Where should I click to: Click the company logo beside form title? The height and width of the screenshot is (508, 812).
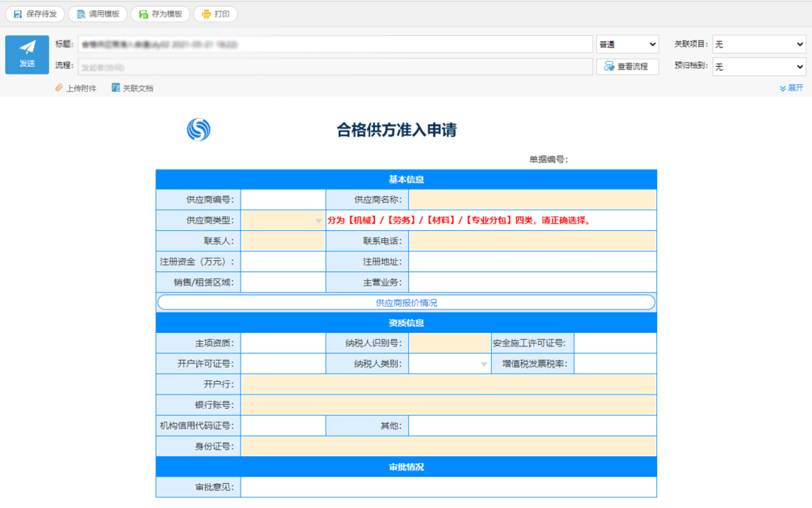198,130
